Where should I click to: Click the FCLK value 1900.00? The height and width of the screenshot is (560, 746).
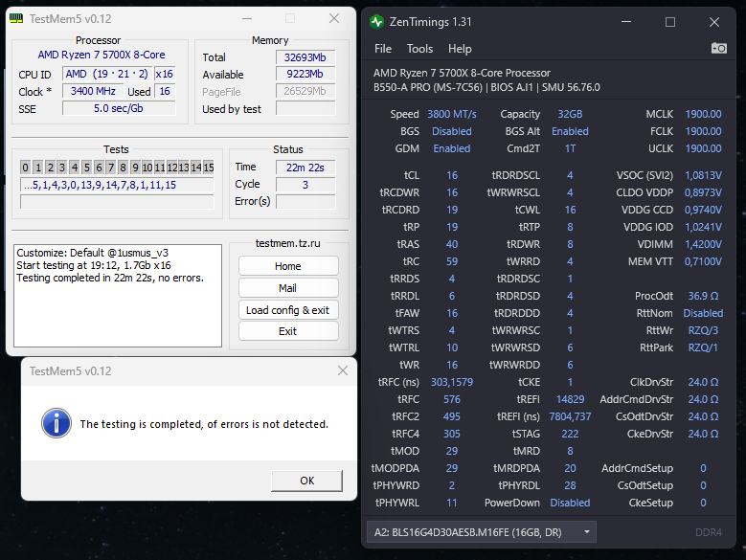[703, 131]
